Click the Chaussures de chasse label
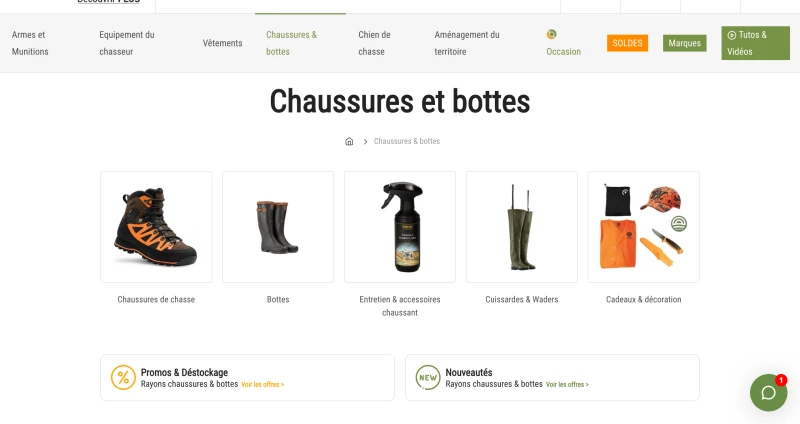 tap(156, 300)
